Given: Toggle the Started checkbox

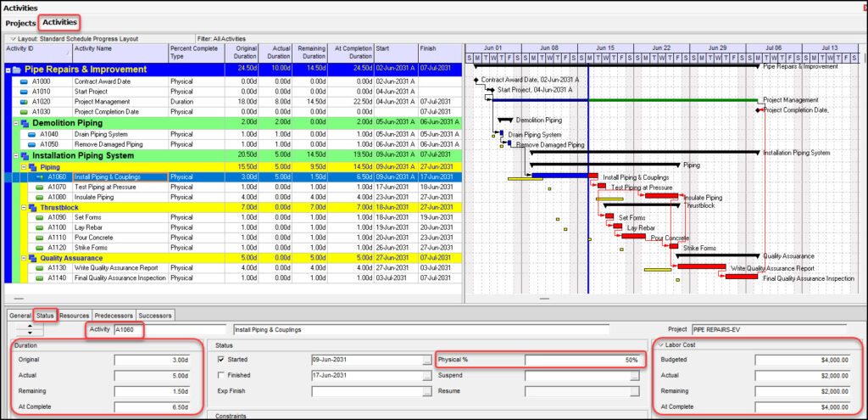Looking at the screenshot, I should click(221, 360).
